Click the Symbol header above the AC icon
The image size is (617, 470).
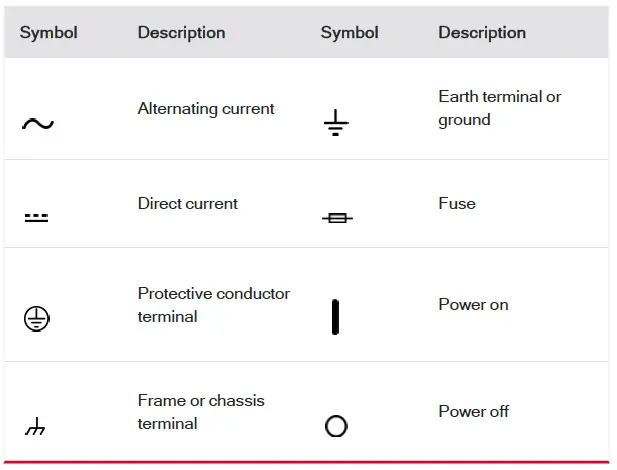click(x=49, y=32)
